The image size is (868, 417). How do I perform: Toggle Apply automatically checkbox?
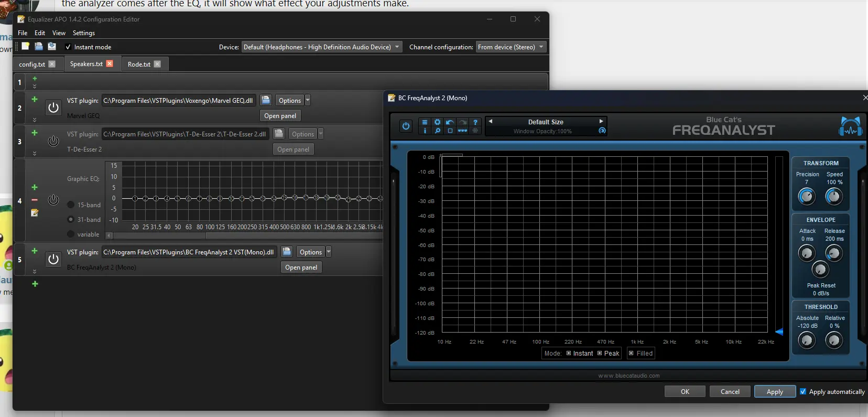click(803, 391)
